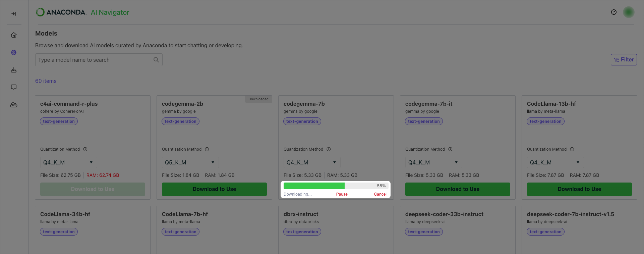The height and width of the screenshot is (254, 644).
Task: Click text-generation tag on CodeLlama-13b-hf
Action: click(546, 121)
